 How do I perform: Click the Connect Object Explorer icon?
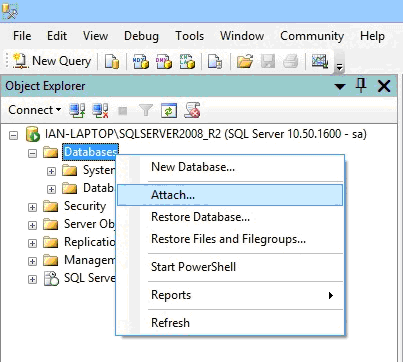[77, 110]
